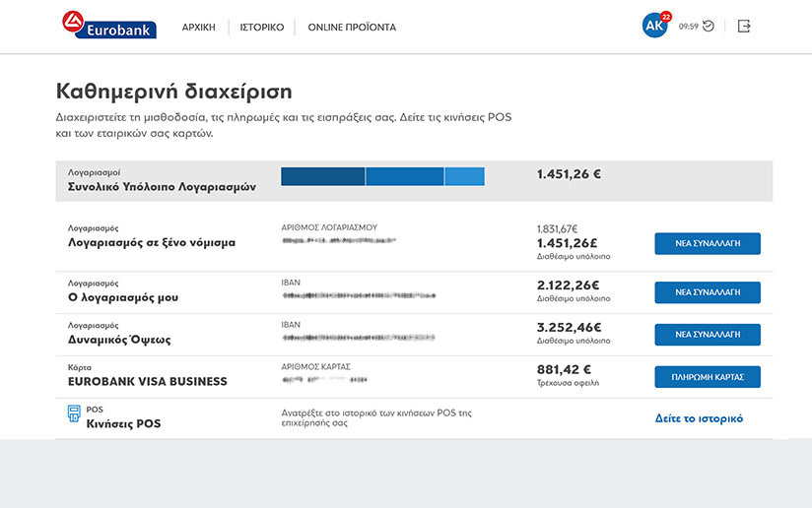Click the 881,42 € current debt amount
Viewport: 812px width, 508px height.
[564, 370]
